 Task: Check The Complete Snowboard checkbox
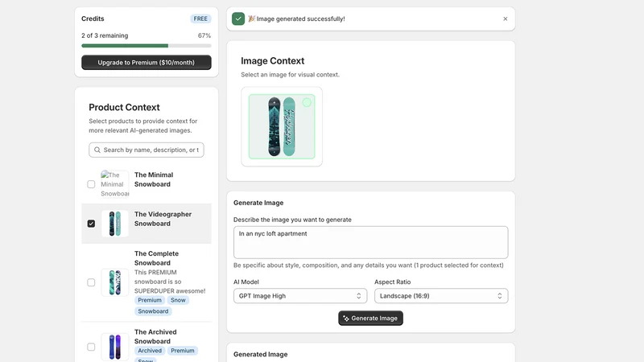(91, 282)
